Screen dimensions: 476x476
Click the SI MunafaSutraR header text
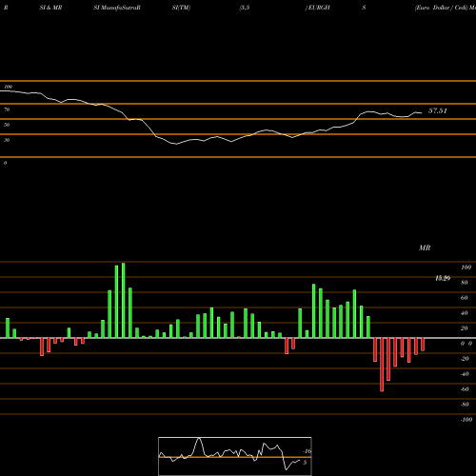tap(117, 8)
